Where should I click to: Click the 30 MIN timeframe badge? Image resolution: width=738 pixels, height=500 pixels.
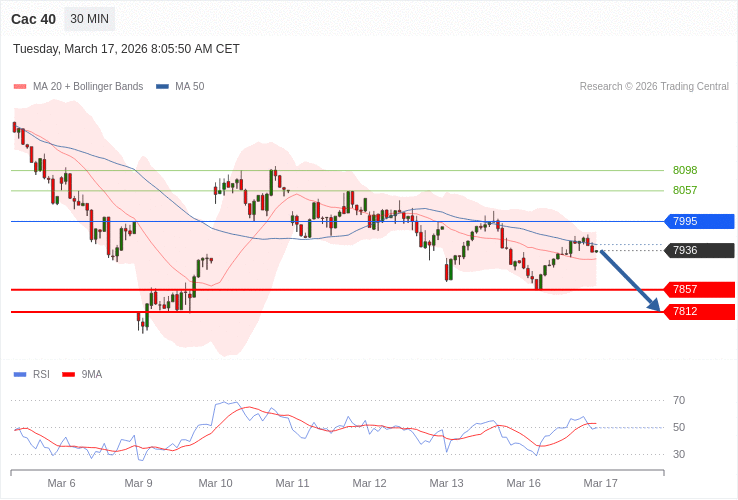click(x=89, y=19)
